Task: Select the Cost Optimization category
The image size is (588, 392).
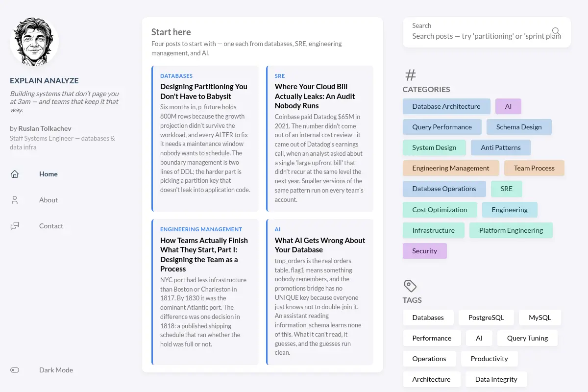Action: (440, 210)
